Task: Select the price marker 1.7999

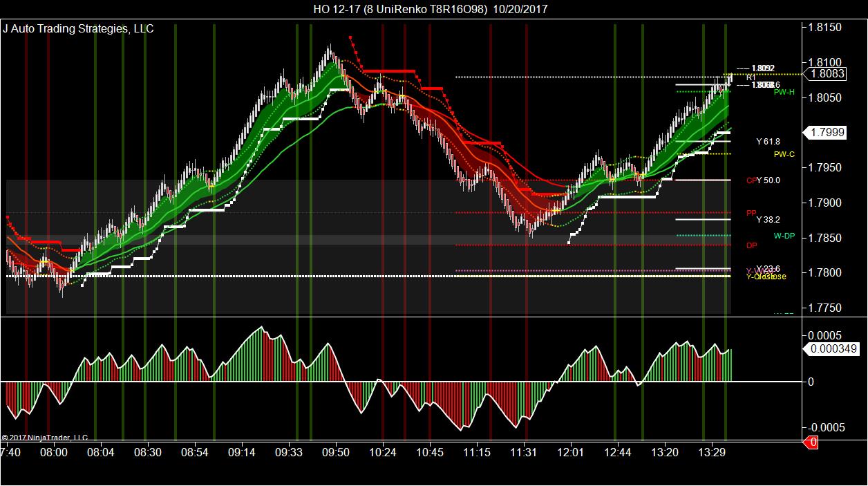Action: pyautogui.click(x=827, y=132)
